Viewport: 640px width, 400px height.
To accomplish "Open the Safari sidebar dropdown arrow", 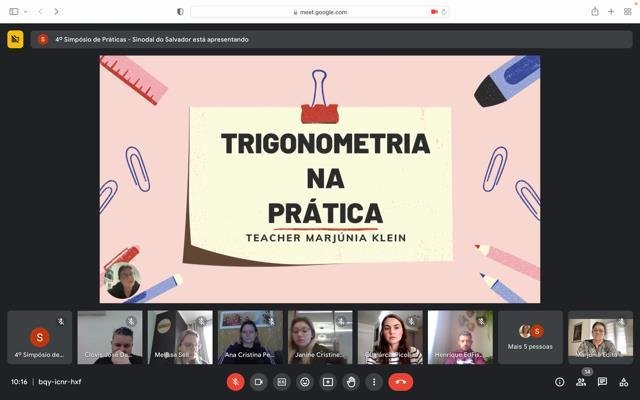I will point(26,11).
